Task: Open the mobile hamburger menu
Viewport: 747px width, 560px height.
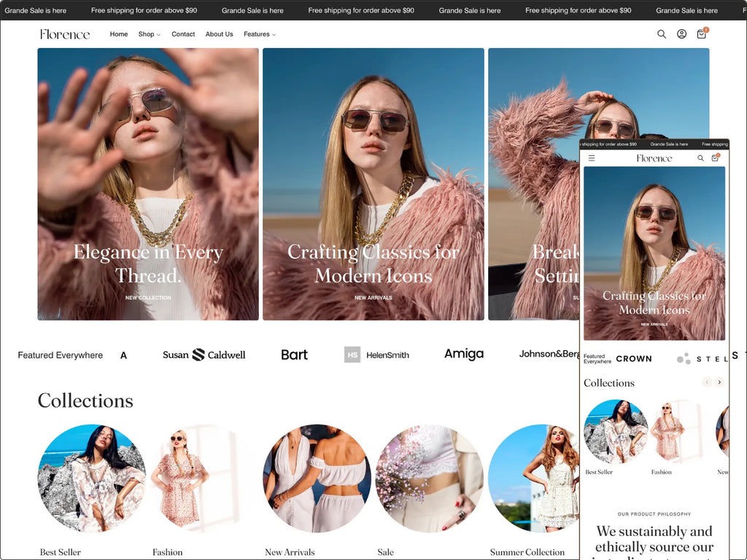Action: coord(592,158)
